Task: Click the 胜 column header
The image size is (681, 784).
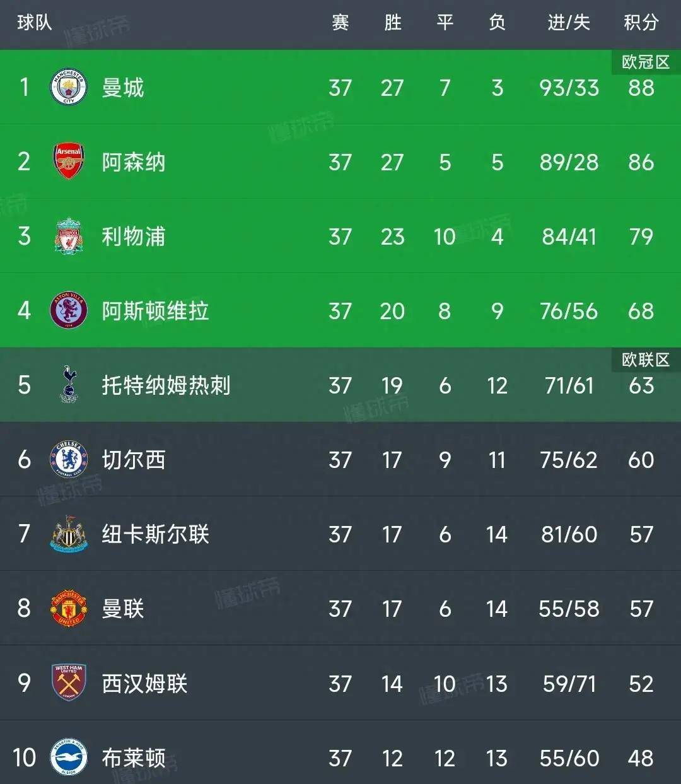Action: (392, 23)
